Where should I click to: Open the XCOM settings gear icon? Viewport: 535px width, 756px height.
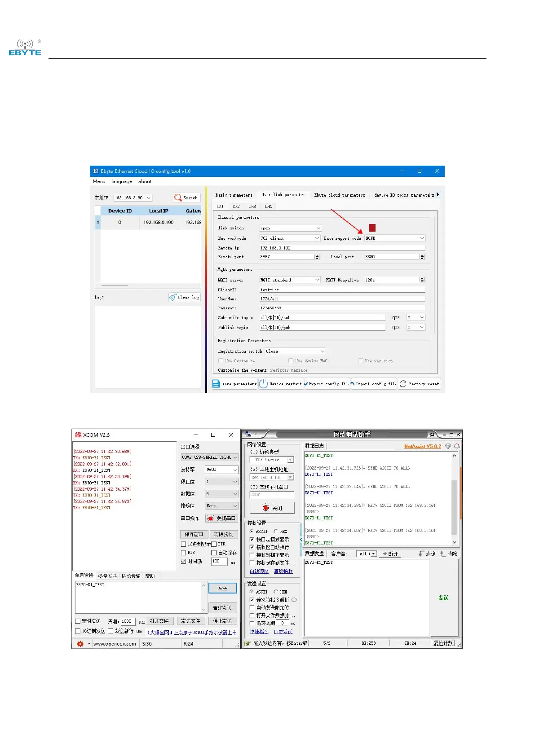[x=80, y=644]
